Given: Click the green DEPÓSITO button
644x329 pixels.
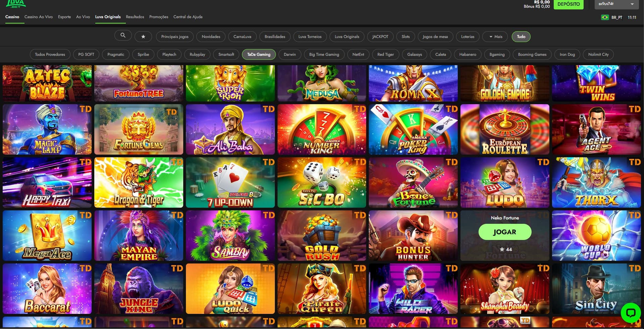Looking at the screenshot, I should (x=568, y=4).
